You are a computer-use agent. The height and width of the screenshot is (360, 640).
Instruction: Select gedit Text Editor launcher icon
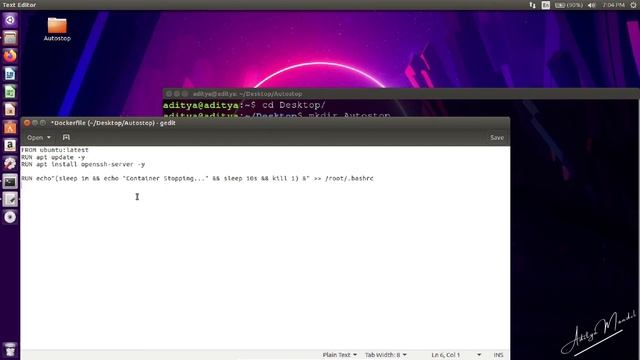[10, 199]
